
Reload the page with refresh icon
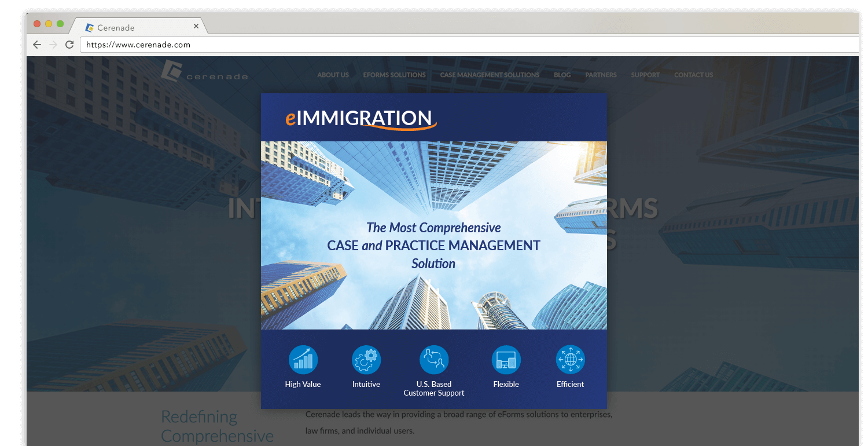[69, 45]
